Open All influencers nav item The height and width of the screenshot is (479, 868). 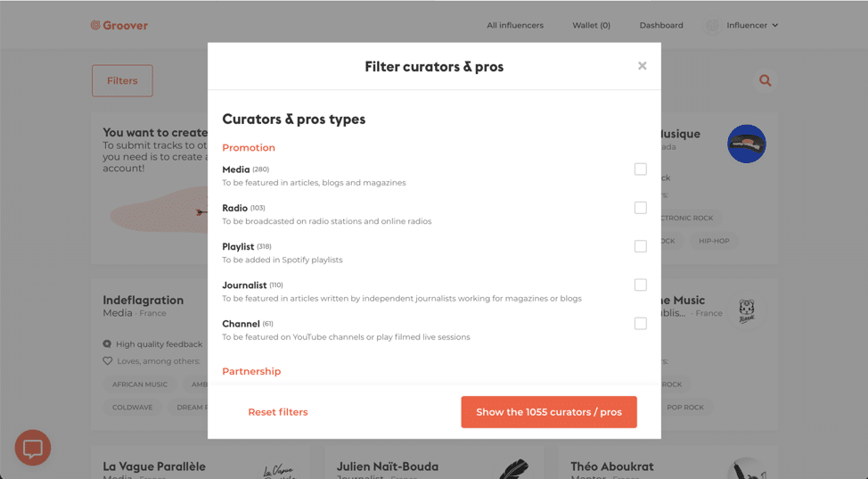pos(515,26)
